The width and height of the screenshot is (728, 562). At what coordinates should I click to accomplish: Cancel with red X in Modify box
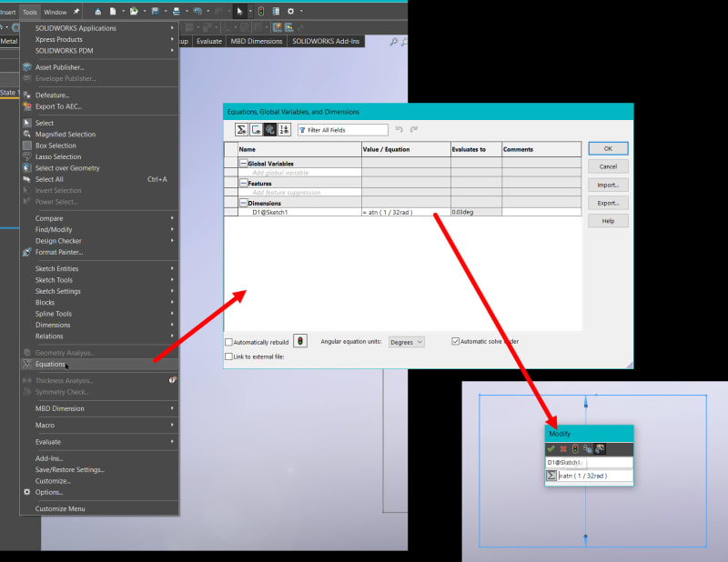pos(563,448)
